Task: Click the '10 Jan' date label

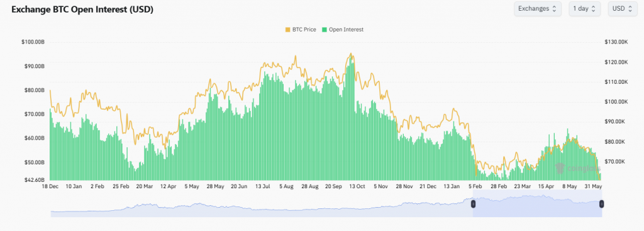Action: (74, 186)
